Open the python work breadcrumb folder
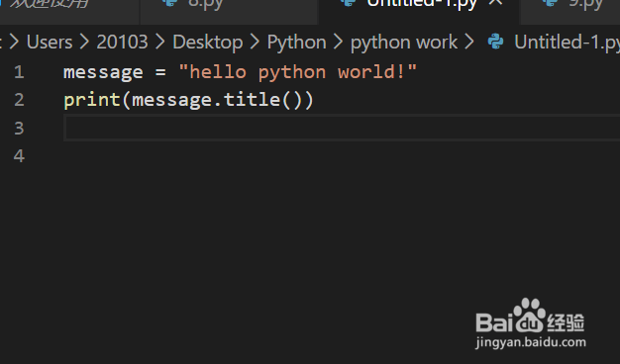Screen dimensions: 620x364 (404, 43)
